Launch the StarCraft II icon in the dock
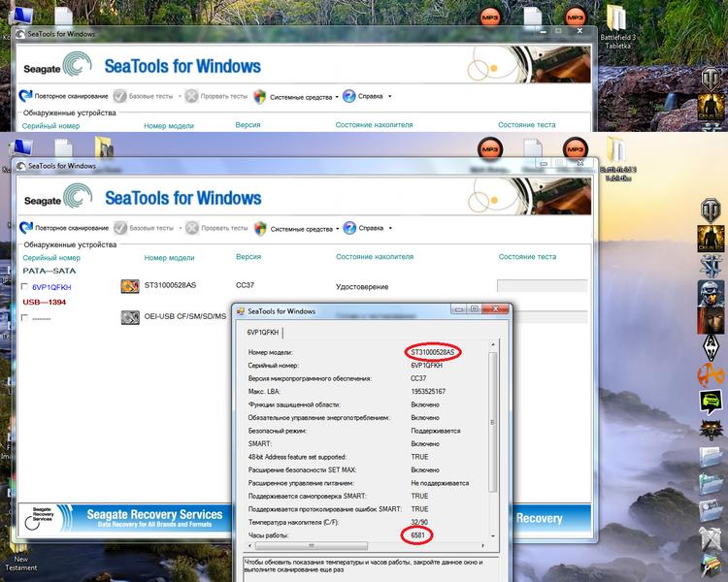Viewport: 728px width, 582px height. click(x=711, y=267)
